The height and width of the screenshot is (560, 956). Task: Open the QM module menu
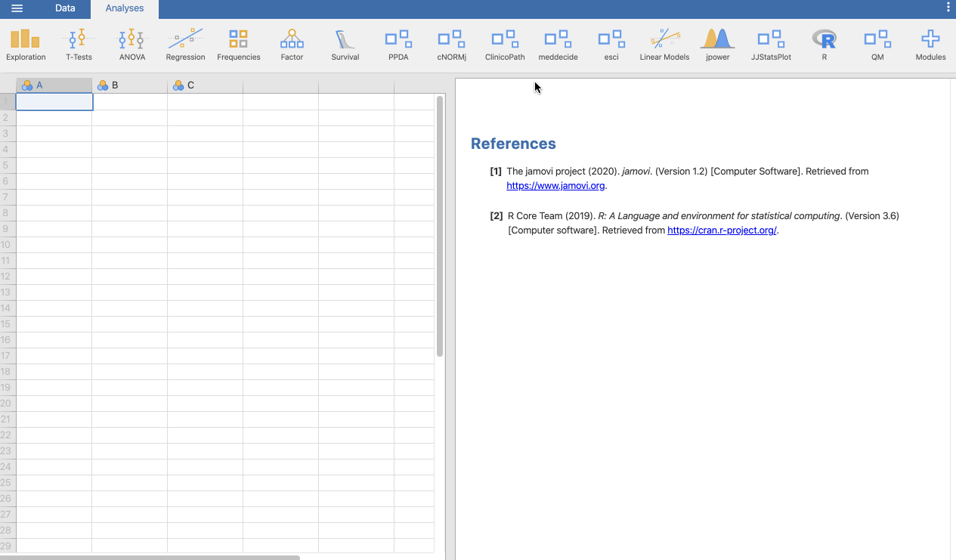(x=877, y=45)
